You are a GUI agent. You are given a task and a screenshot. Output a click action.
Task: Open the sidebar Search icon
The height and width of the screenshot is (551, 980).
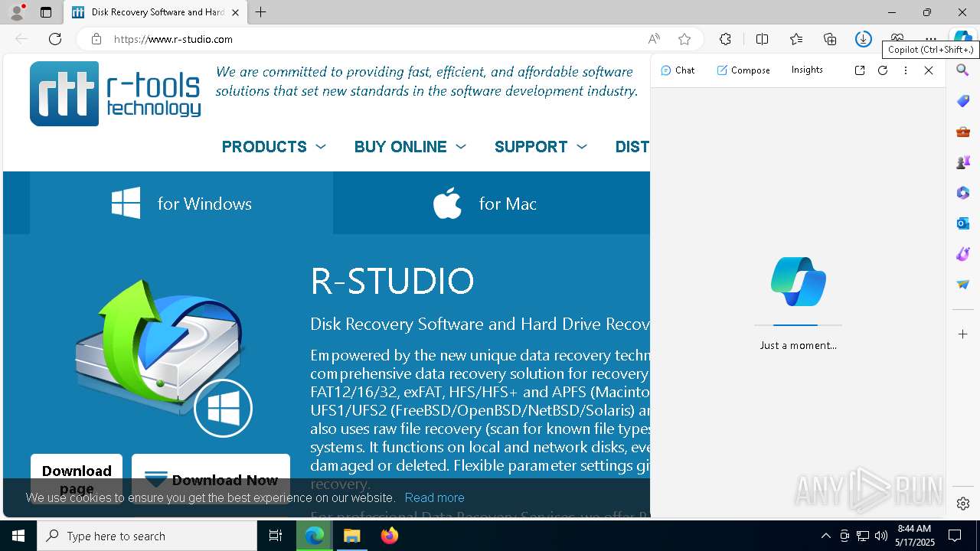963,70
